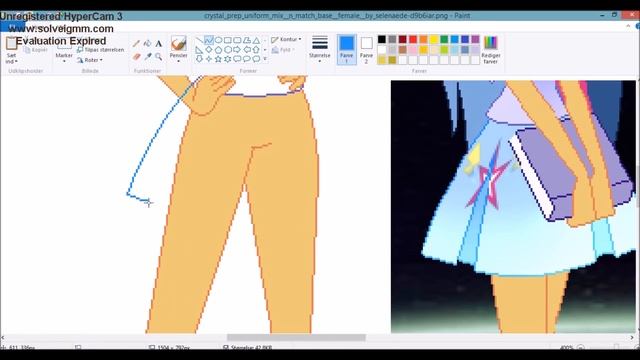
Task: Choose the Curve shape
Action: point(209,40)
